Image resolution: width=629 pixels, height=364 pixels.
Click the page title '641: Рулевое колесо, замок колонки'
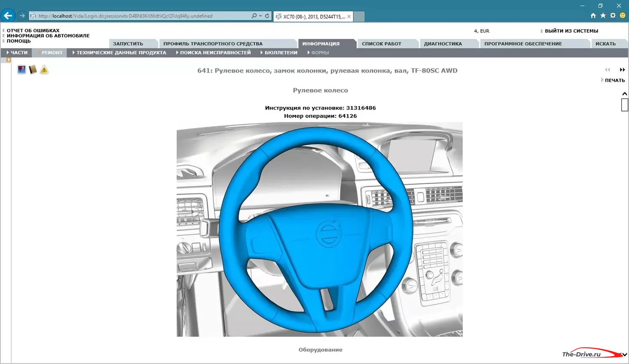327,70
